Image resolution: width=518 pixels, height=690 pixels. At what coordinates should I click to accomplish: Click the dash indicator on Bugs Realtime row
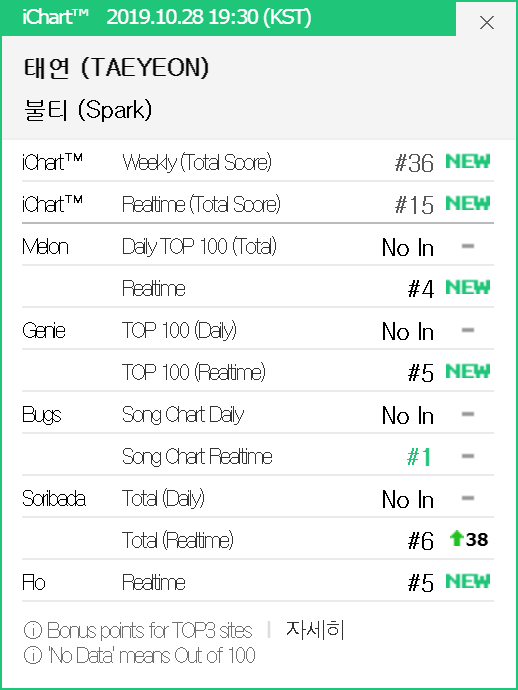tap(467, 456)
